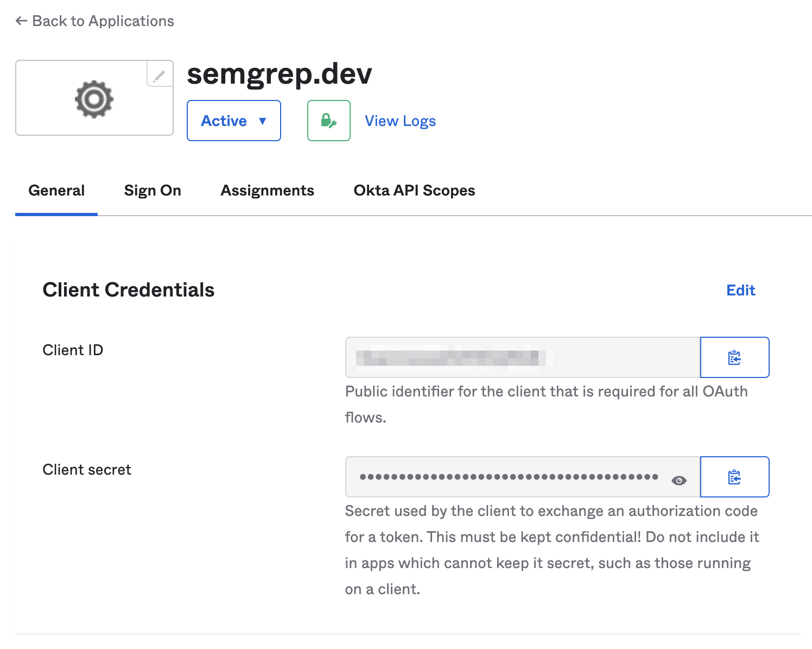Click the pencil edit icon on the app logo
Viewport: 812px width, 649px height.
click(158, 76)
